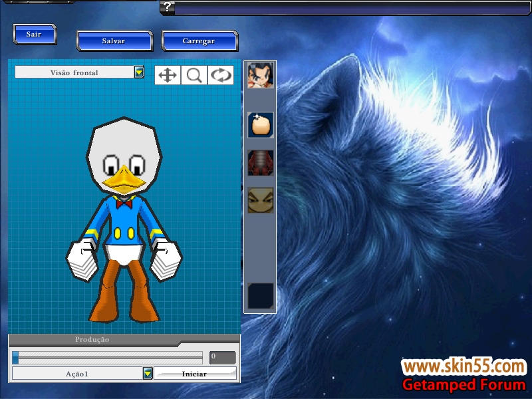Start the animation with Iniciar
This screenshot has width=532, height=399.
[x=195, y=374]
